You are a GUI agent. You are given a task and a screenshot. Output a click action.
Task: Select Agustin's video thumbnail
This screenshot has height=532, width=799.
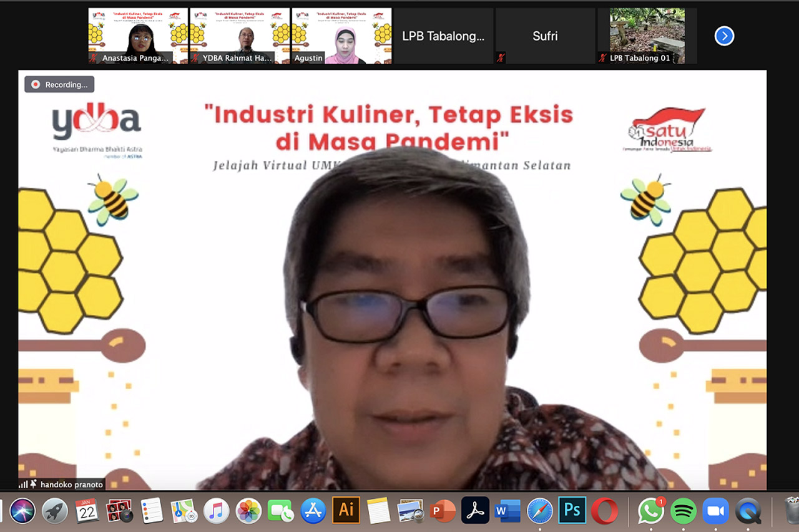pos(341,36)
